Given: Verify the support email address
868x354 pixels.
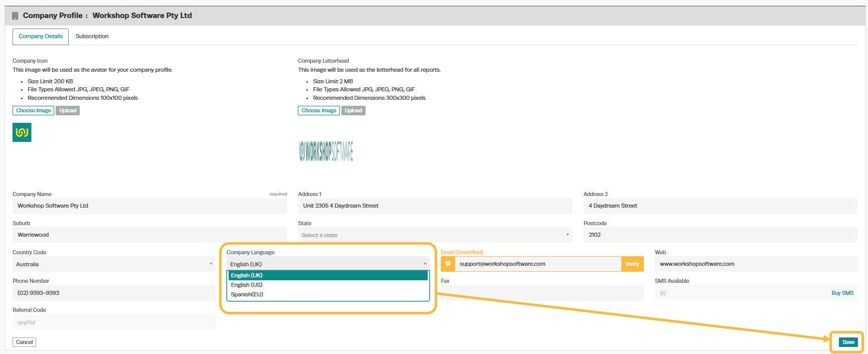Looking at the screenshot, I should tap(632, 264).
